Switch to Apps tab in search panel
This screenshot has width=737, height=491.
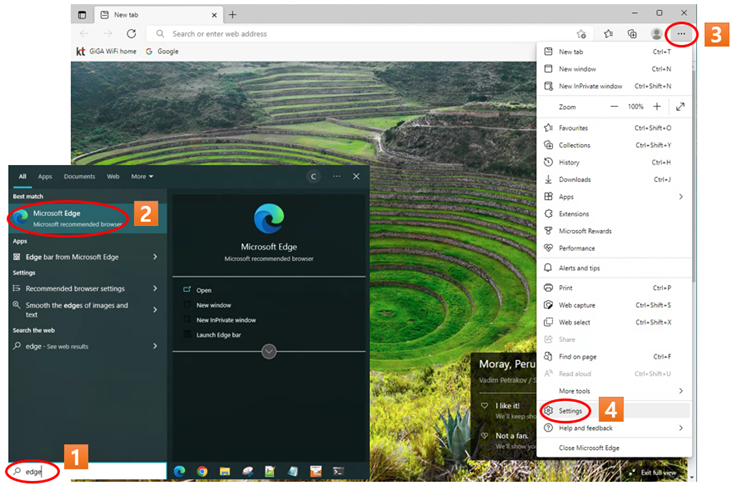(x=45, y=177)
